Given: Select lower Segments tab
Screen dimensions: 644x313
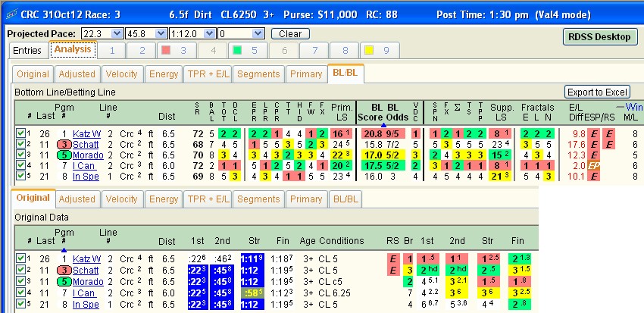Looking at the screenshot, I should click(258, 199).
